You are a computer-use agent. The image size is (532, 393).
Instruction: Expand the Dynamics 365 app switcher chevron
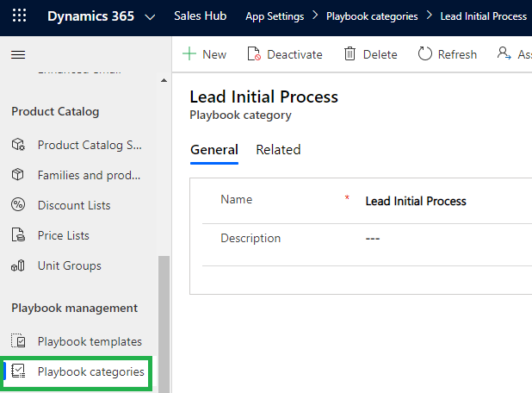151,16
